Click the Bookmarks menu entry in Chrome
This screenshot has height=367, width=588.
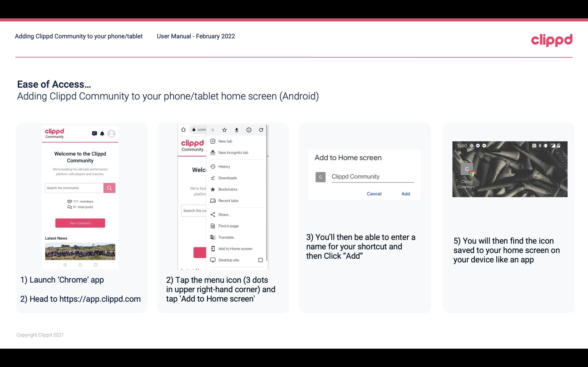(228, 189)
